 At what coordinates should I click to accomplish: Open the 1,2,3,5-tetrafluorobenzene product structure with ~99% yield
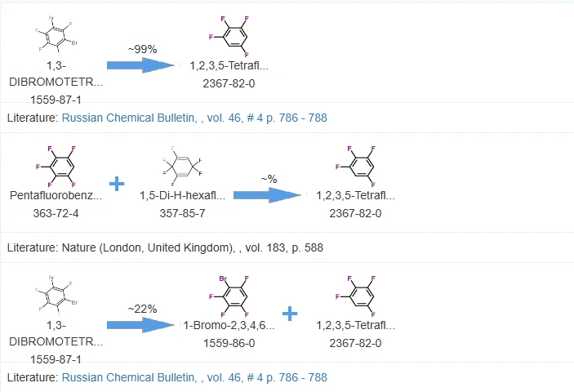[x=229, y=37]
